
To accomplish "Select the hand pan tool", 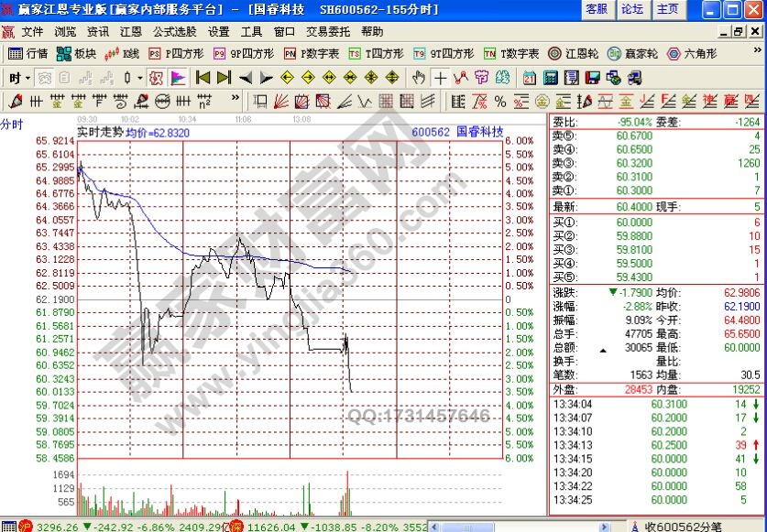I will pos(419,78).
